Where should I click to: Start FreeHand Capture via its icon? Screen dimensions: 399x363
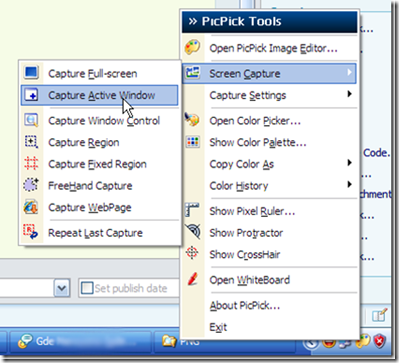point(31,185)
